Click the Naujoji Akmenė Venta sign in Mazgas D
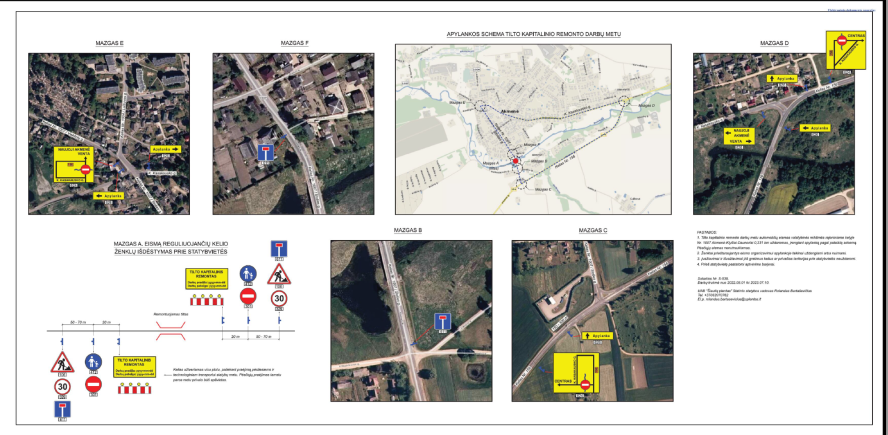Image resolution: width=888 pixels, height=435 pixels. coord(739,137)
